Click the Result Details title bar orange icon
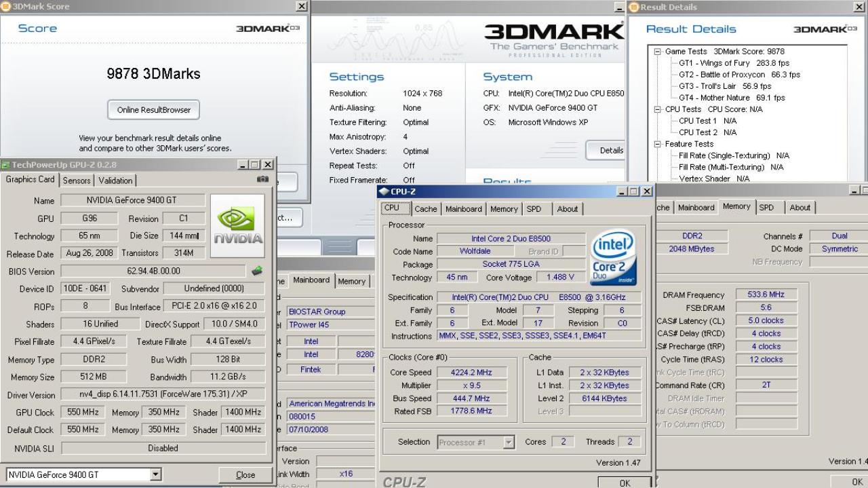 coord(633,6)
